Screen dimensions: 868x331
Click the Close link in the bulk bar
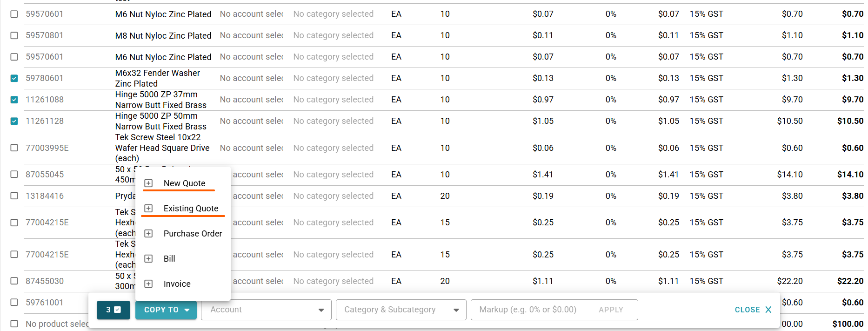coord(747,310)
